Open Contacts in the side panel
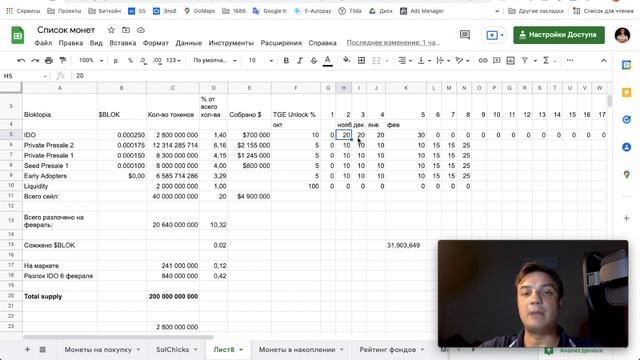Screen dimensions: 640x360 [627, 147]
